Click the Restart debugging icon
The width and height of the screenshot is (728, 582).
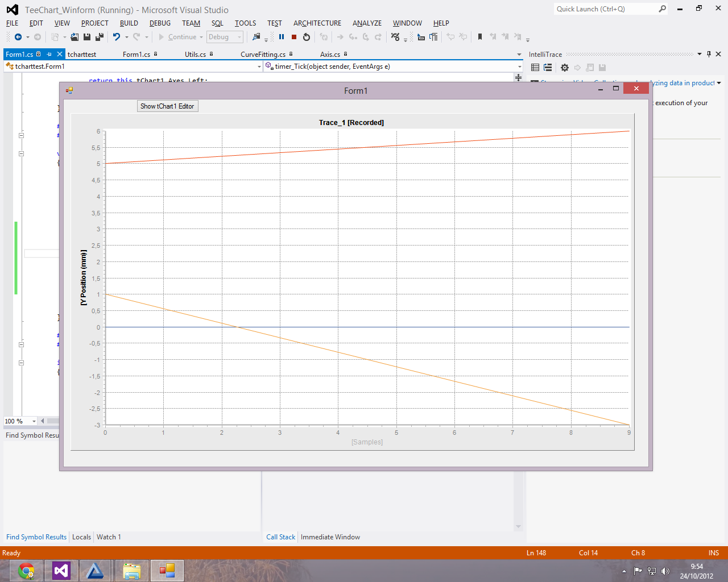[x=307, y=37]
